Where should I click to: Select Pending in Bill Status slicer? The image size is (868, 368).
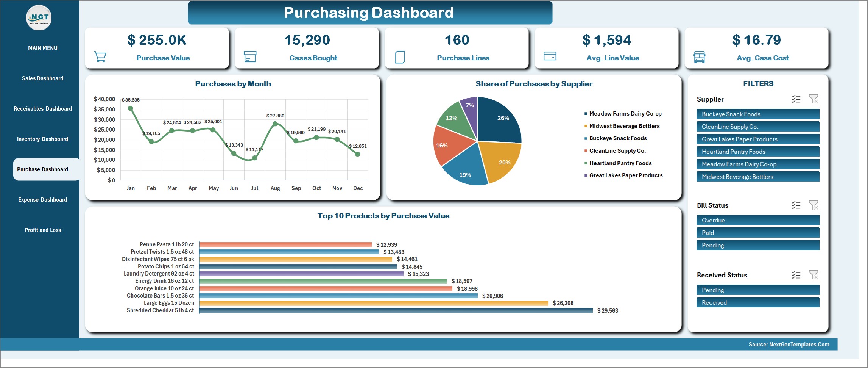click(758, 245)
